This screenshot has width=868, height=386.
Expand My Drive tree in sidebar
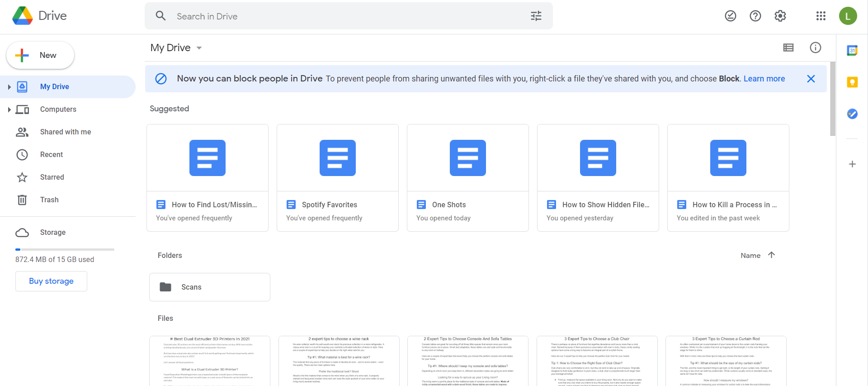pos(9,87)
